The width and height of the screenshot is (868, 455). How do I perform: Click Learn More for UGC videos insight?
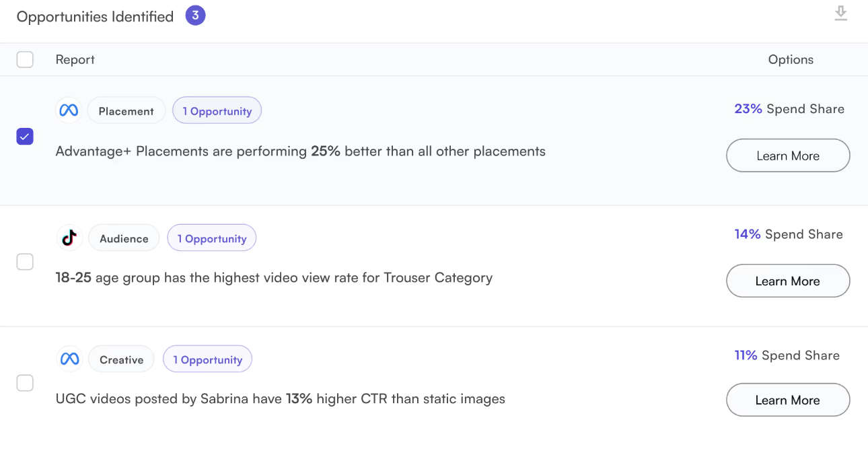(788, 400)
